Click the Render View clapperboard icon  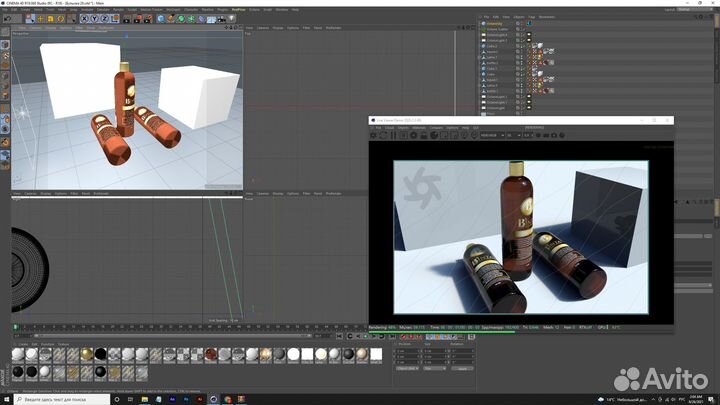pos(127,18)
